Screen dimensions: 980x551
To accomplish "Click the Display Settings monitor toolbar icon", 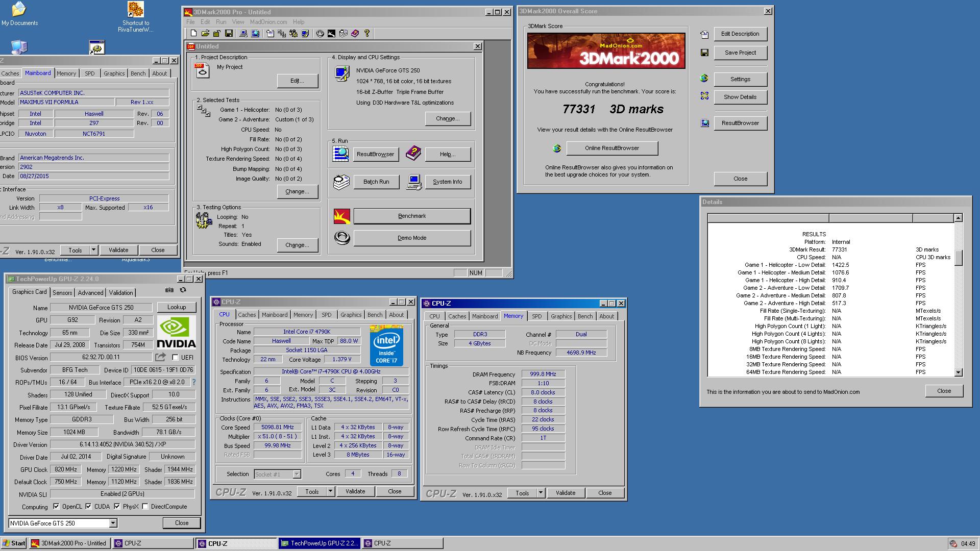I will (x=305, y=33).
